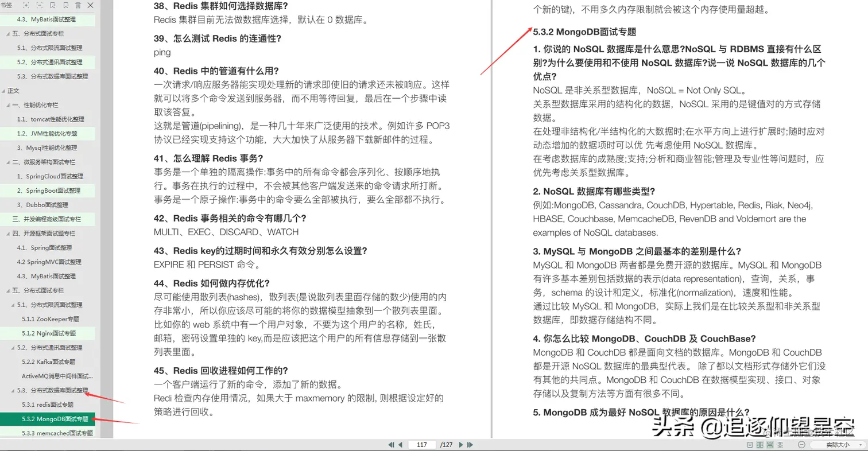
Task: Click the next page arrow
Action: 461,444
